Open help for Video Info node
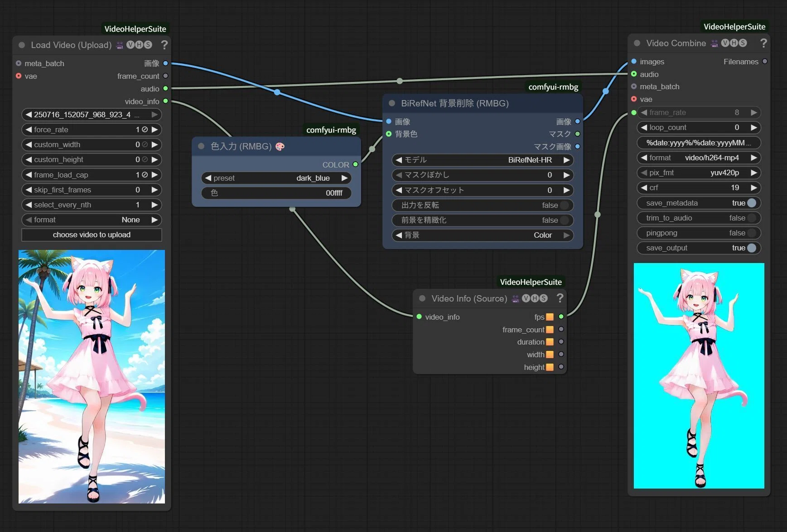This screenshot has height=532, width=787. click(x=560, y=298)
